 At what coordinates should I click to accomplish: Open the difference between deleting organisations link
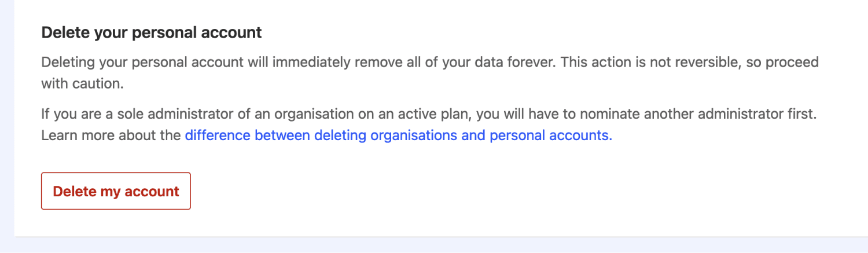click(398, 136)
